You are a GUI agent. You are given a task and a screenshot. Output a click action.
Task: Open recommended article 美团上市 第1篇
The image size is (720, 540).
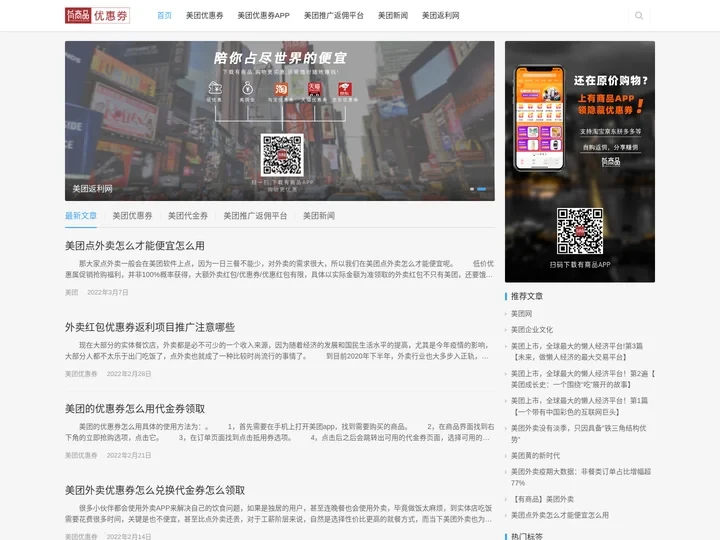point(579,406)
